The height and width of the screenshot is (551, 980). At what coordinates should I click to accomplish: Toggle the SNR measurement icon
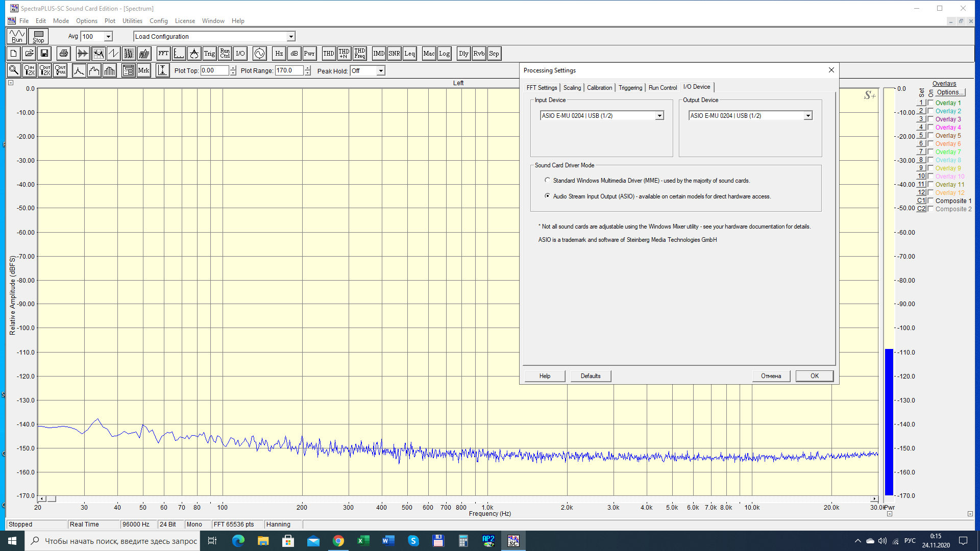click(394, 54)
